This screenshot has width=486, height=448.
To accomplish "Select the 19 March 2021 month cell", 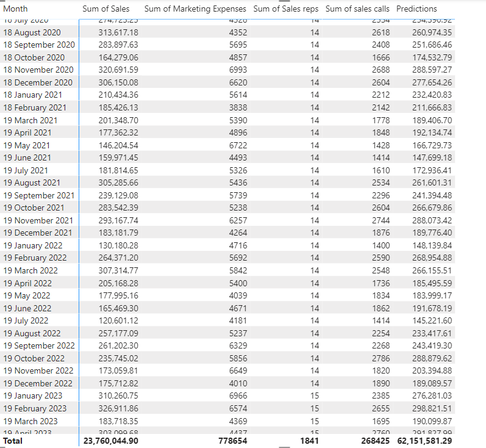I will point(30,120).
